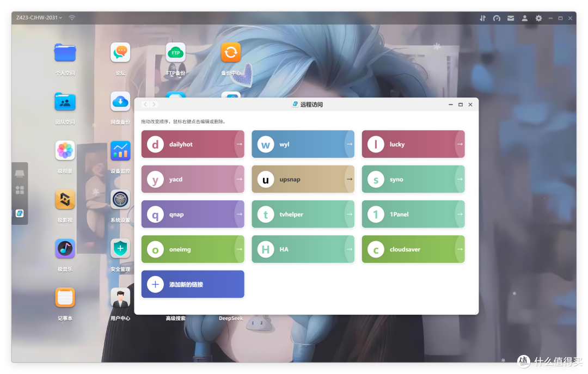The width and height of the screenshot is (588, 374).
Task: Open the 系统设置 system settings icon
Action: click(x=120, y=200)
